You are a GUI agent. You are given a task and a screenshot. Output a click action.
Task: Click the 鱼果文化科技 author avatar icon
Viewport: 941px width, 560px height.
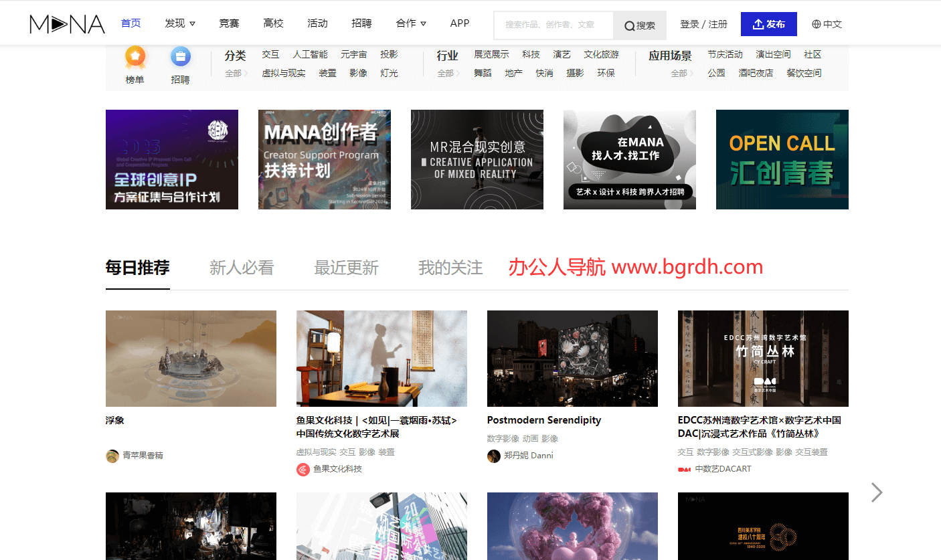coord(303,469)
